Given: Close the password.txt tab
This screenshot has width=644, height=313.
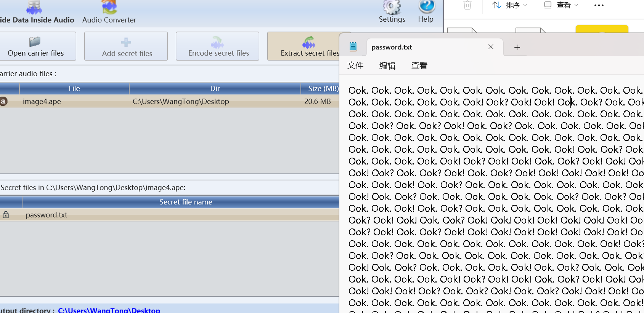Looking at the screenshot, I should pyautogui.click(x=491, y=46).
